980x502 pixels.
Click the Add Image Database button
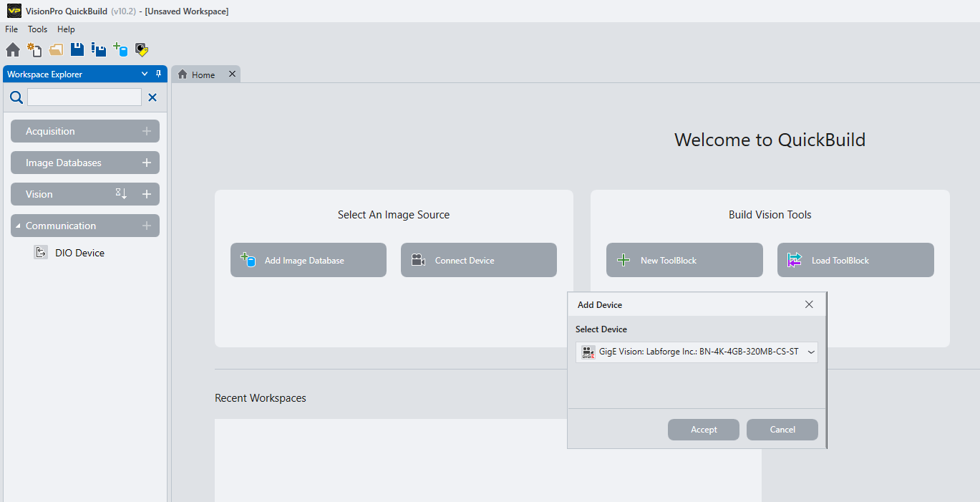click(x=309, y=260)
